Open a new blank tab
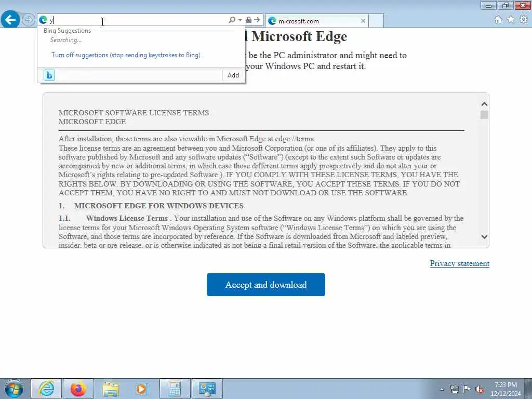Screen dimensions: 532x399 (x=376, y=21)
